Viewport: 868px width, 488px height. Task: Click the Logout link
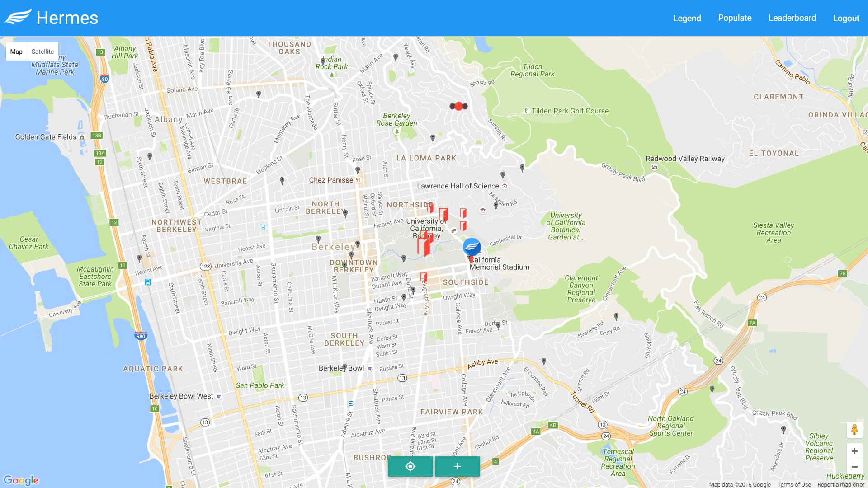(846, 18)
